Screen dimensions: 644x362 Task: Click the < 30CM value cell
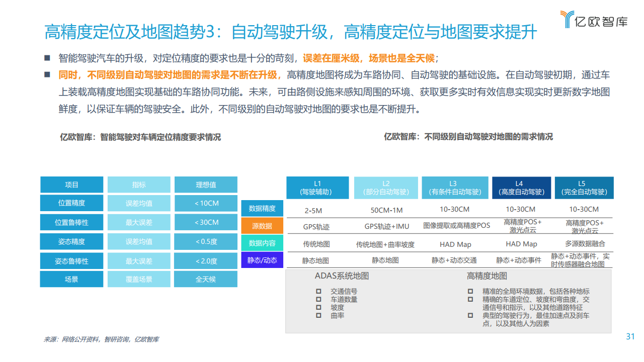coord(206,222)
